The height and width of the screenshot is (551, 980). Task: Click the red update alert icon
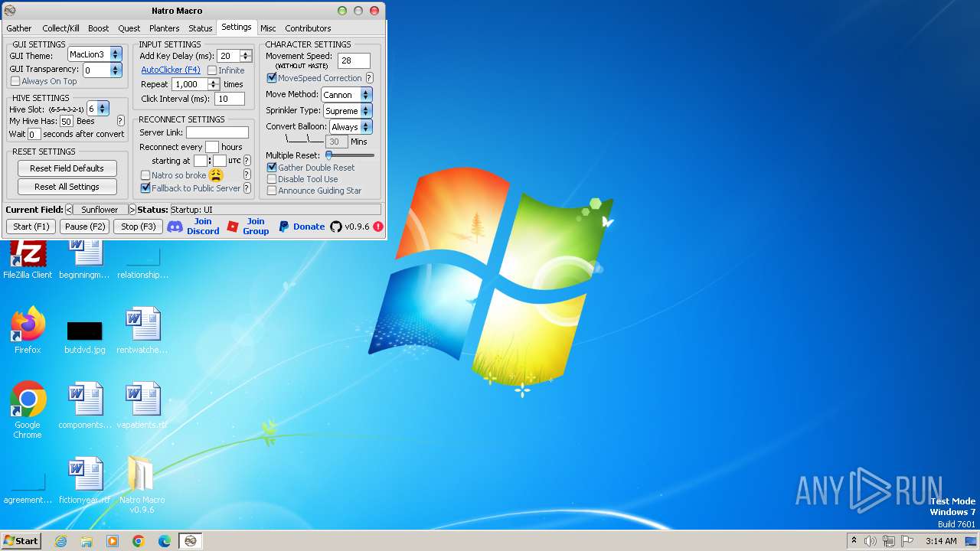[x=378, y=227]
